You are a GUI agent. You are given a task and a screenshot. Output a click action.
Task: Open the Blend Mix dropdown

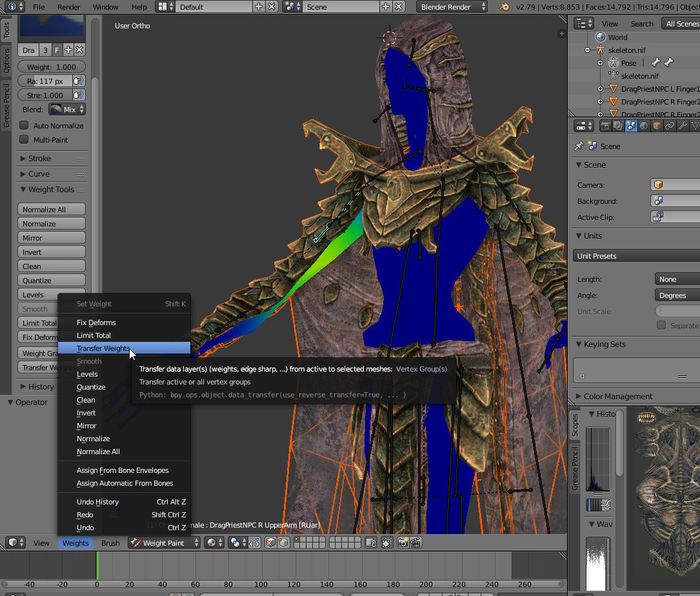[67, 110]
